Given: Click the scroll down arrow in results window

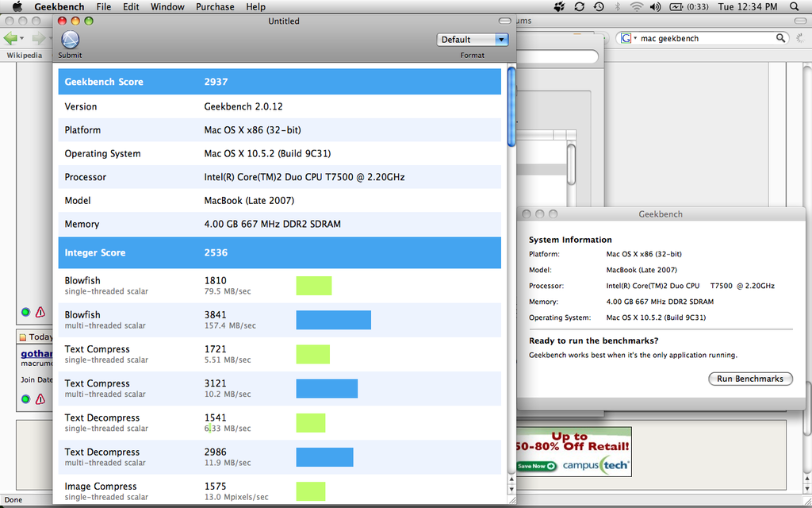Looking at the screenshot, I should (511, 489).
